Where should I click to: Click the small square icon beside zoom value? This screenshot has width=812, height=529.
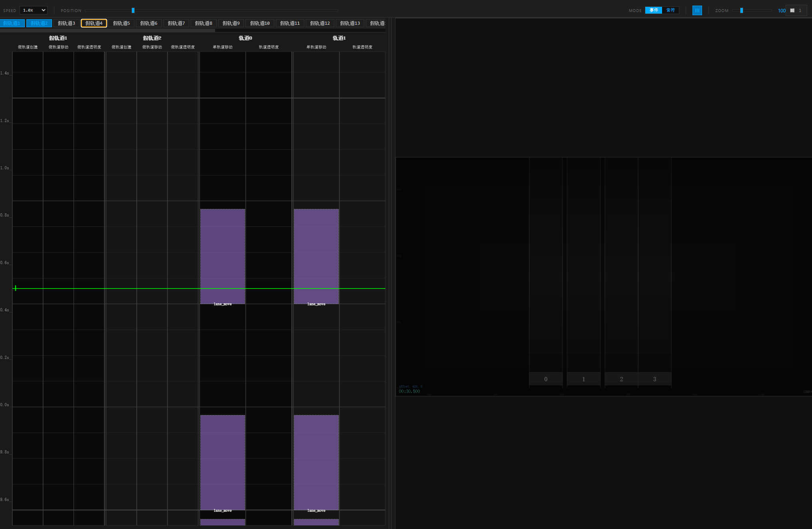(x=792, y=10)
